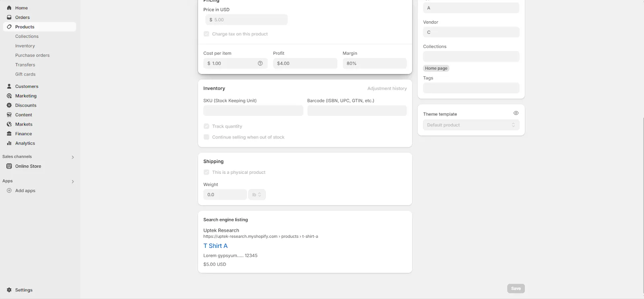Click the Settings gear icon
This screenshot has height=299, width=644.
(x=9, y=290)
